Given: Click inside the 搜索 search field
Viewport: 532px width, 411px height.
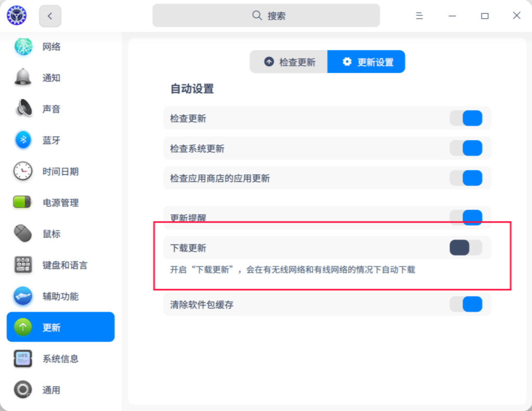Looking at the screenshot, I should [x=266, y=16].
